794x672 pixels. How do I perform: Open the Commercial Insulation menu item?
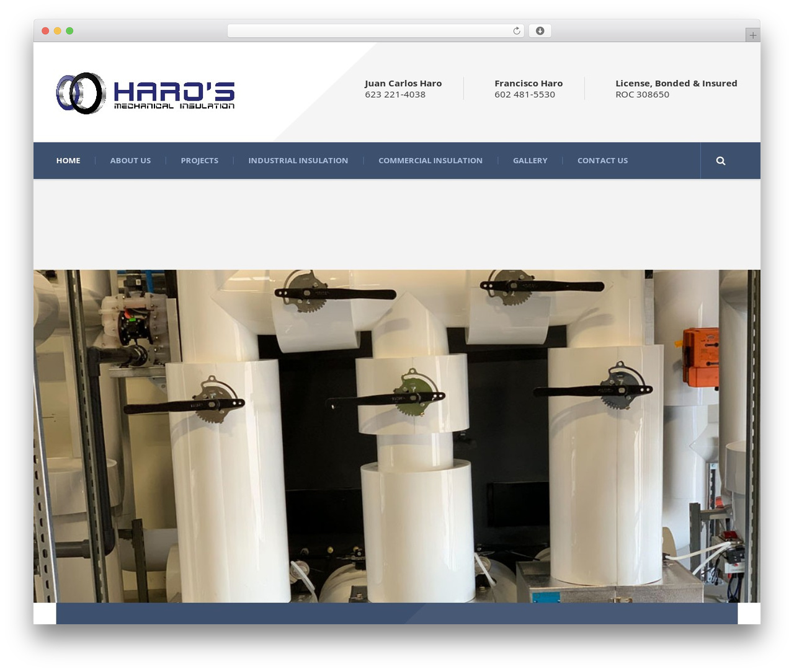tap(430, 161)
